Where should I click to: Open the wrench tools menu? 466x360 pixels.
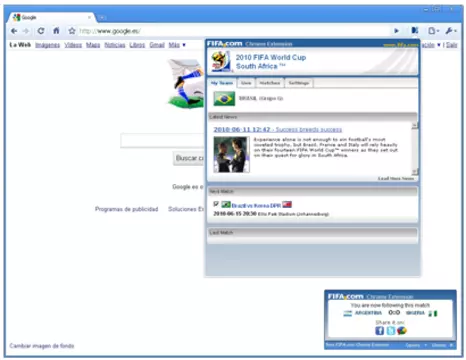pos(451,31)
